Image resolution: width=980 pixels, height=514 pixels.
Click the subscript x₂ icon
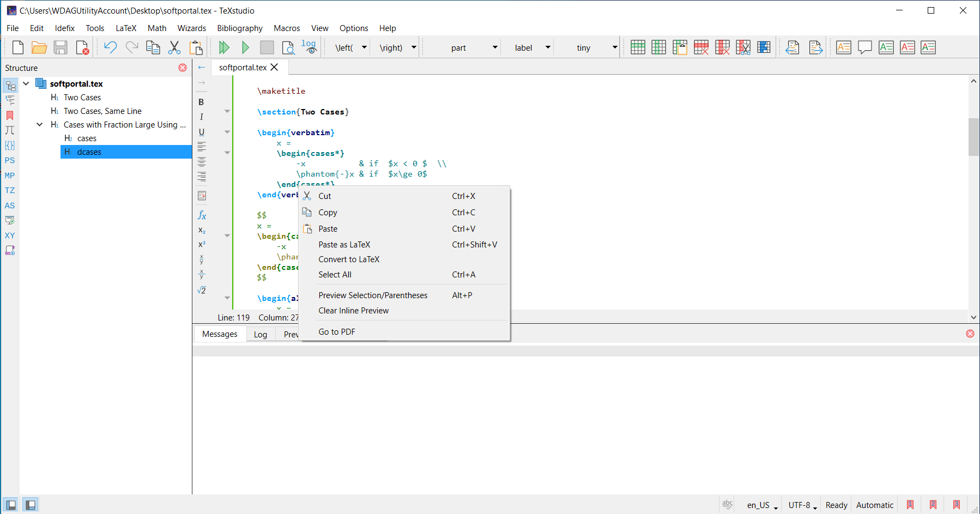coord(201,231)
